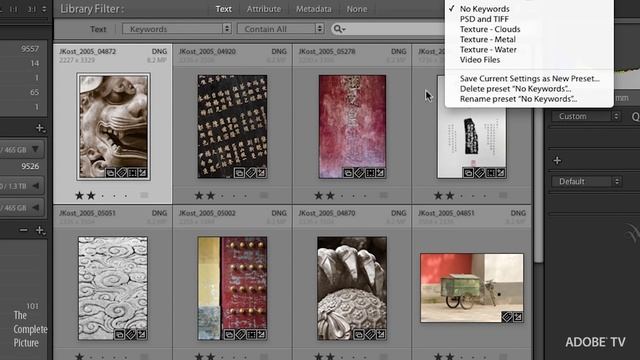Click develop adjustments badge on JKost_2005_04872

pos(142,173)
